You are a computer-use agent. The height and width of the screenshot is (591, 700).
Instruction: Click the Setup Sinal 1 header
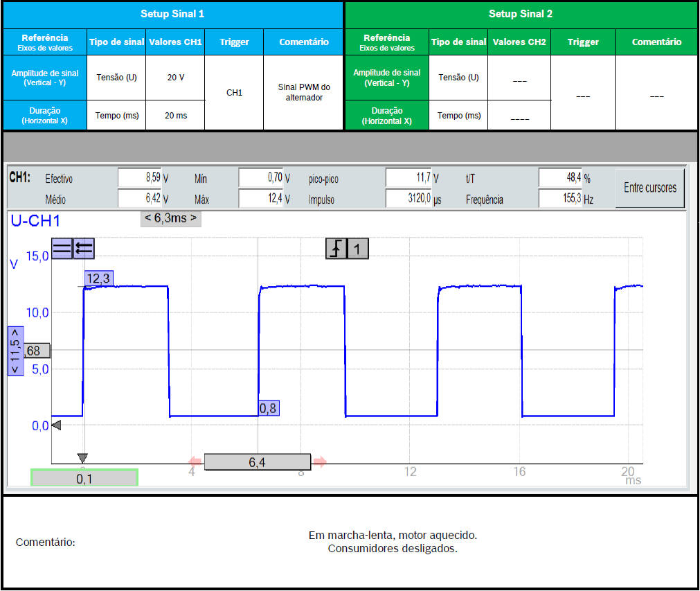(x=172, y=14)
